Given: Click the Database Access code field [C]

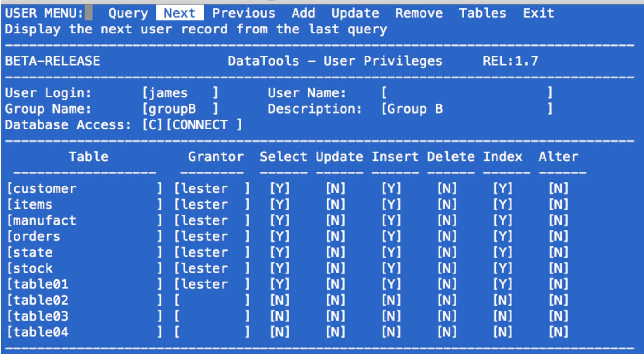Looking at the screenshot, I should [152, 125].
